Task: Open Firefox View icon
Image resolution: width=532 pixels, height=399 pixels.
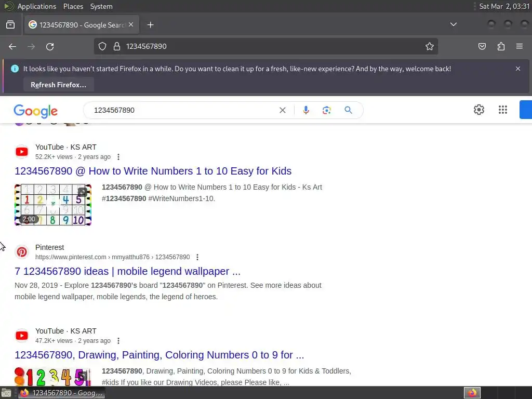Action: 10,25
